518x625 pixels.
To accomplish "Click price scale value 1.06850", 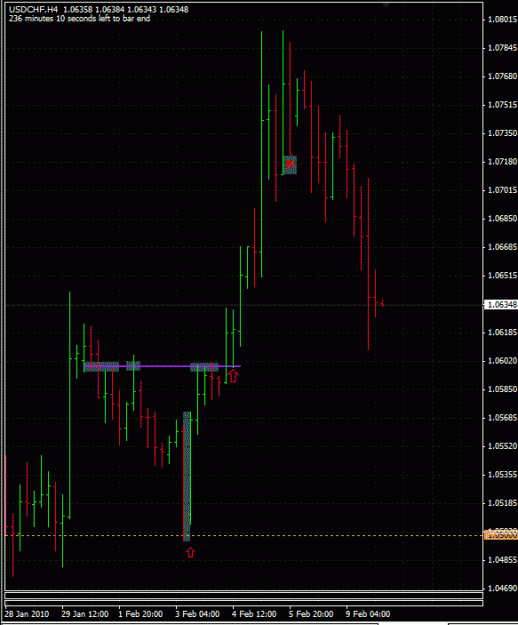I will pos(502,218).
